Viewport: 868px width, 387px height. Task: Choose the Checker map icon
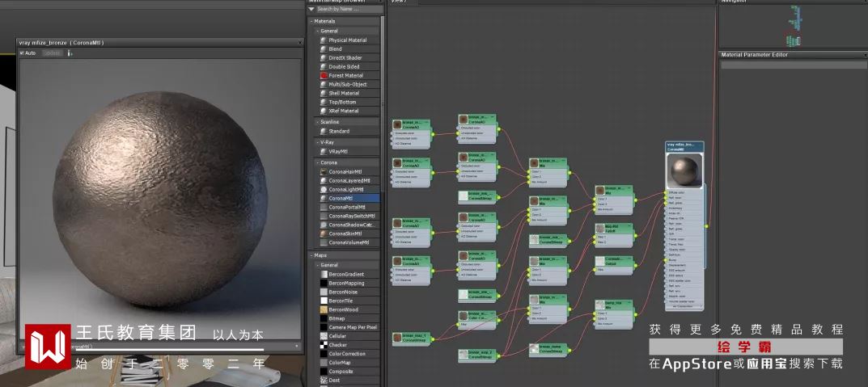324,345
